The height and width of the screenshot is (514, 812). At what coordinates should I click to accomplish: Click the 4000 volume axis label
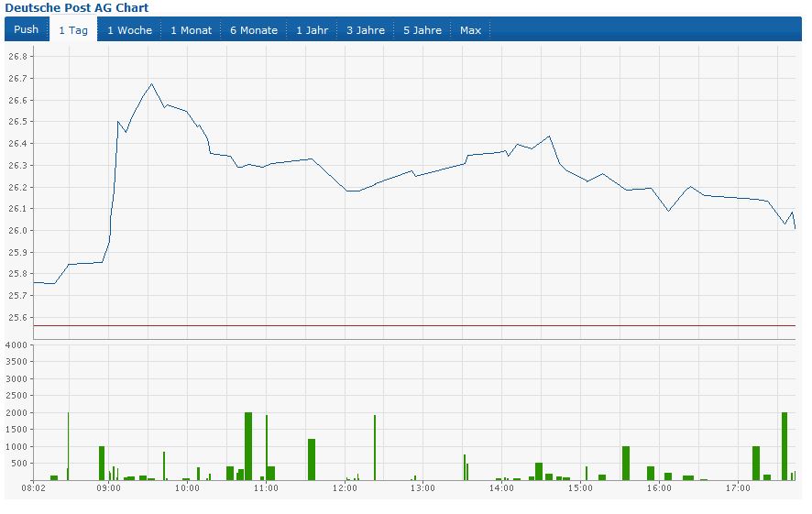click(16, 345)
